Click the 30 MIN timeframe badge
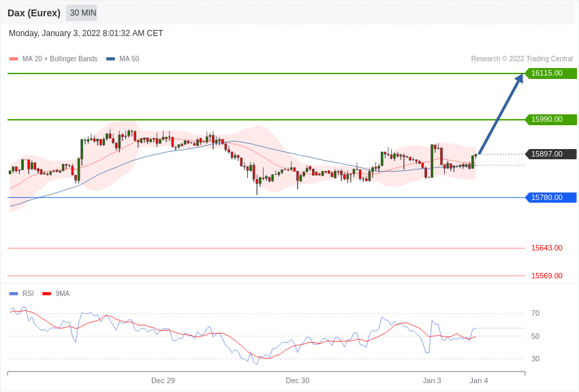Viewport: 579px width, 392px height. [82, 13]
